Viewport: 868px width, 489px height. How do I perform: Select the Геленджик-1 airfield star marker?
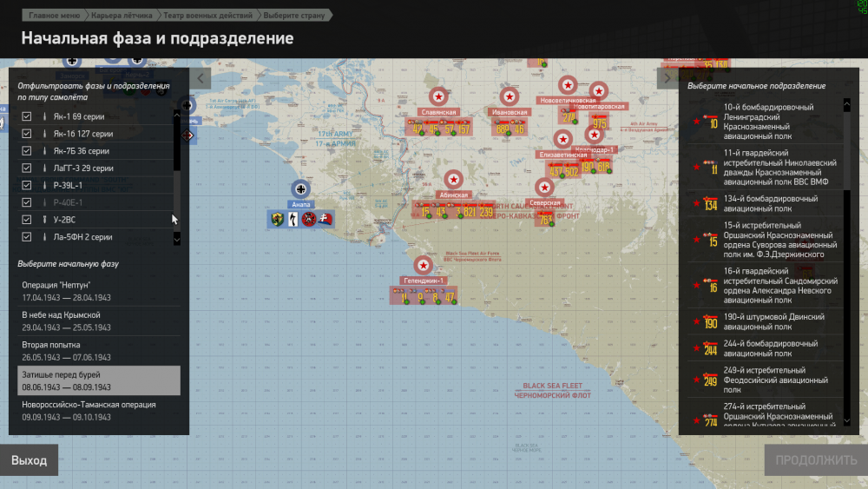coord(423,265)
